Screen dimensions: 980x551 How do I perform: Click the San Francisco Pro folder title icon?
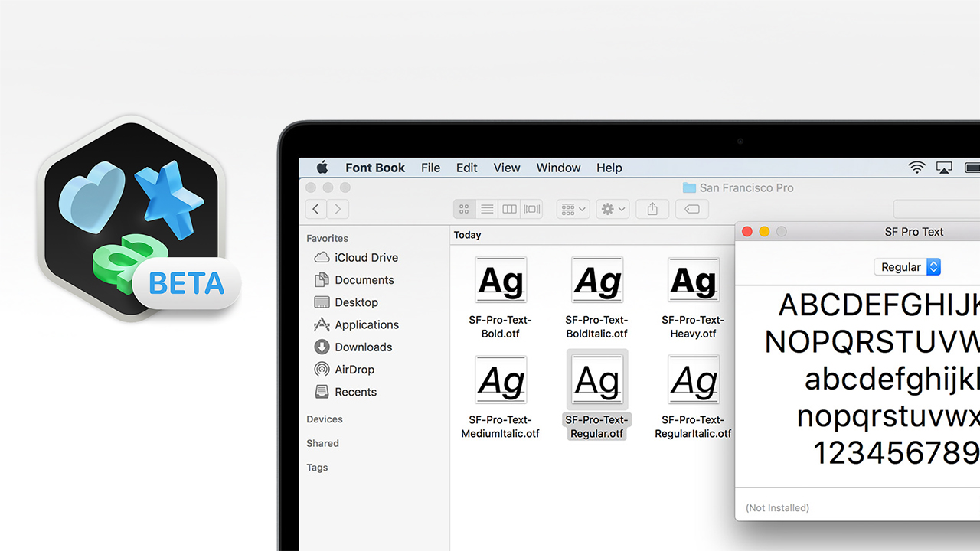pos(689,187)
